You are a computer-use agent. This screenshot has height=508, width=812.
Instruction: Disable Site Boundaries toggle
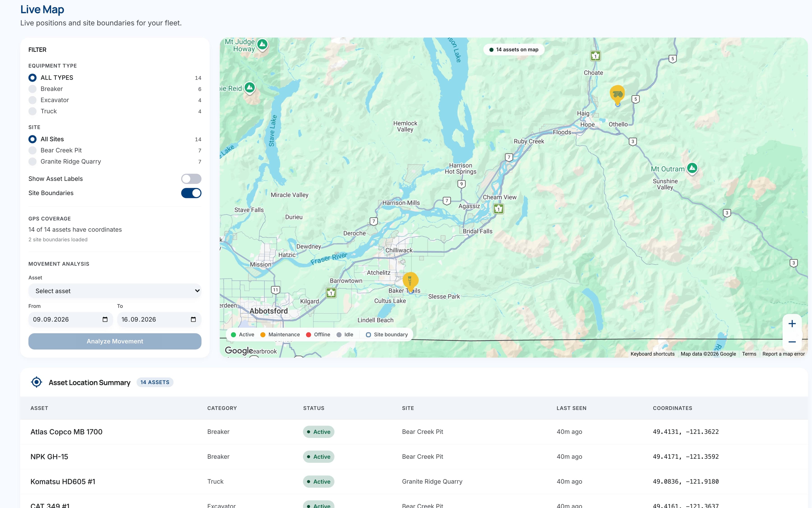coord(191,193)
